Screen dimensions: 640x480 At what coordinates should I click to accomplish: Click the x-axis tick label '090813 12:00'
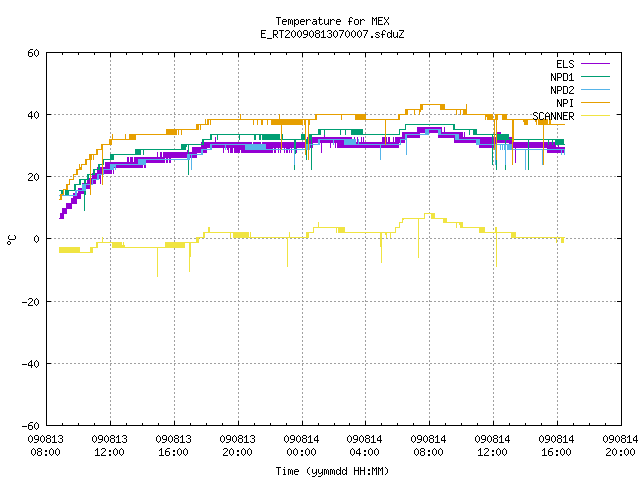pyautogui.click(x=109, y=446)
